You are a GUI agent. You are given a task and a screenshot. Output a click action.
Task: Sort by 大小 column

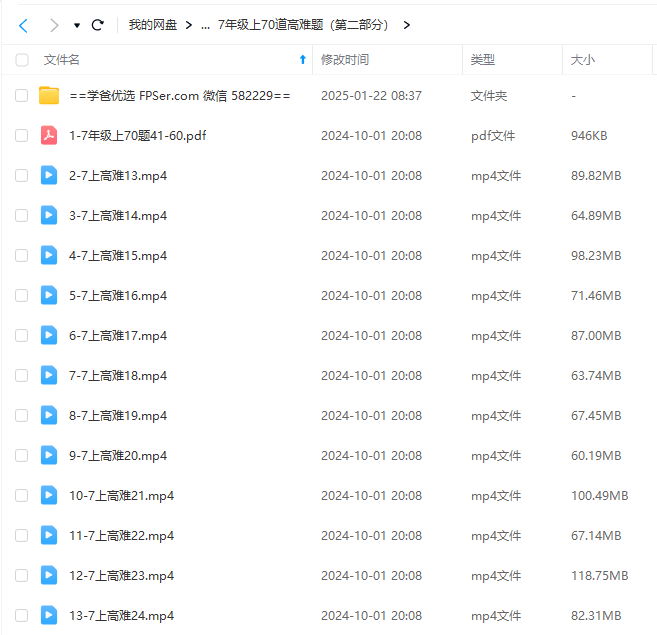[x=583, y=60]
